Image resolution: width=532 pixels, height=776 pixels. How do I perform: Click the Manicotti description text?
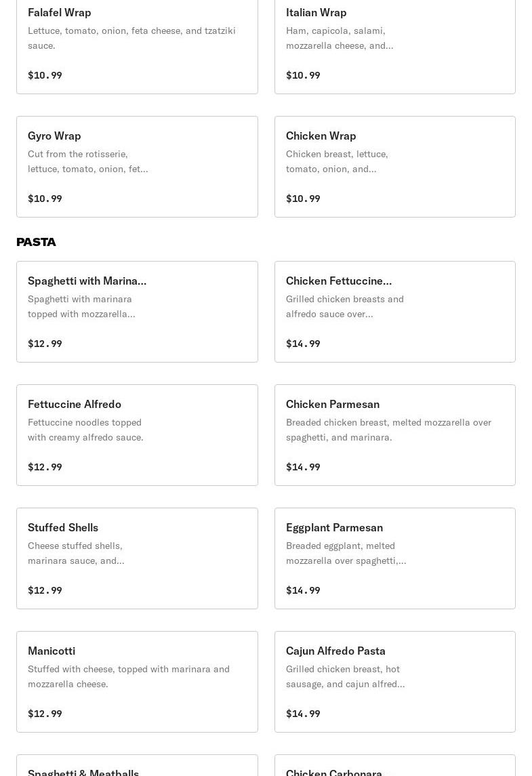pos(129,676)
